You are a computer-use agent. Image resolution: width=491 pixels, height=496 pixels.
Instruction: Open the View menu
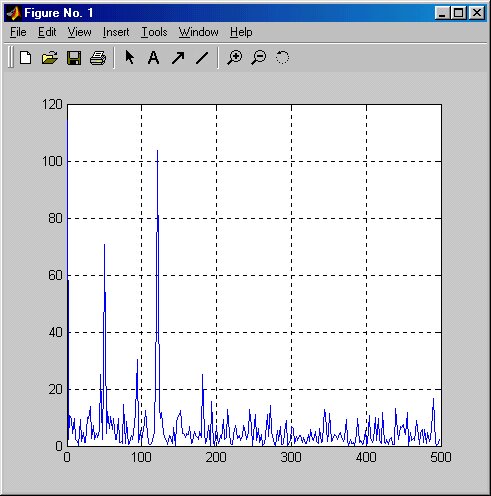pos(79,32)
